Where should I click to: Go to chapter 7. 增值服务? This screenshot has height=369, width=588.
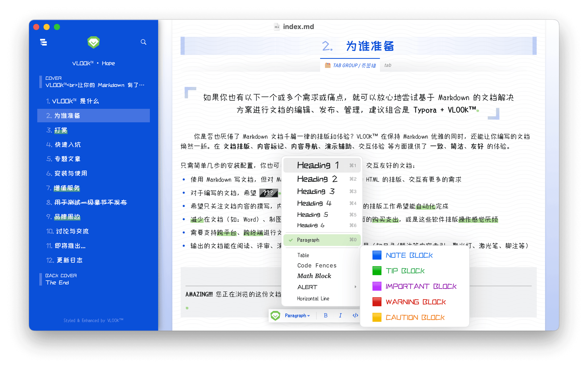click(x=93, y=188)
